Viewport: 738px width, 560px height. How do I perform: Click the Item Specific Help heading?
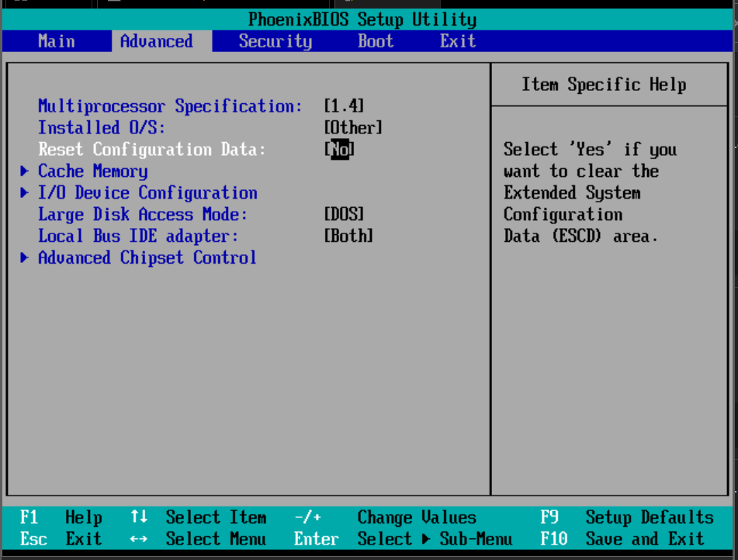[x=604, y=85]
